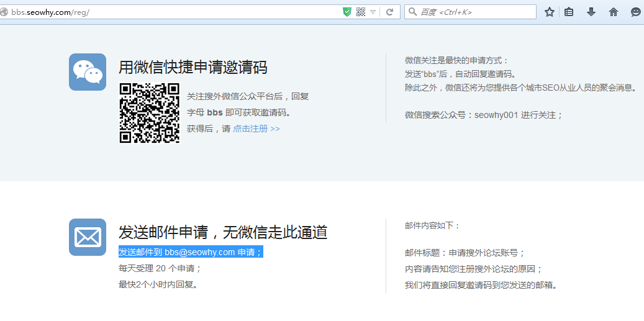644x321 pixels.
Task: Bookmark this page with the star icon
Action: (x=550, y=12)
